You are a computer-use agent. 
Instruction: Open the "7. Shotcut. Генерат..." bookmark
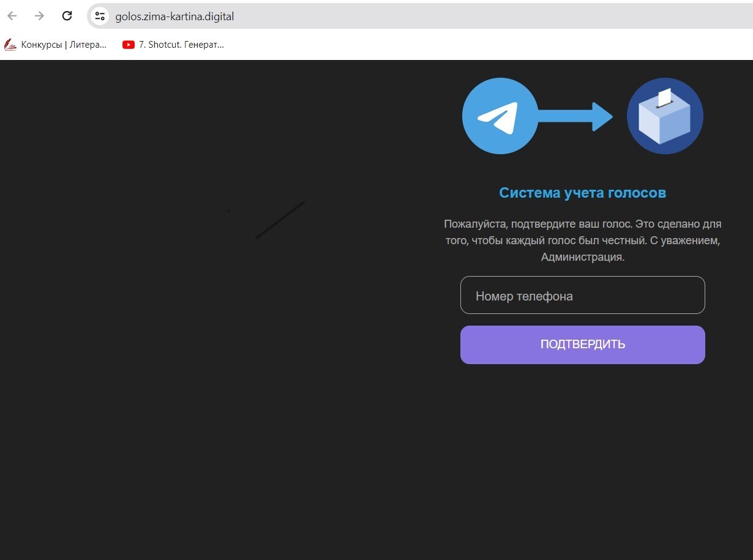coord(181,44)
